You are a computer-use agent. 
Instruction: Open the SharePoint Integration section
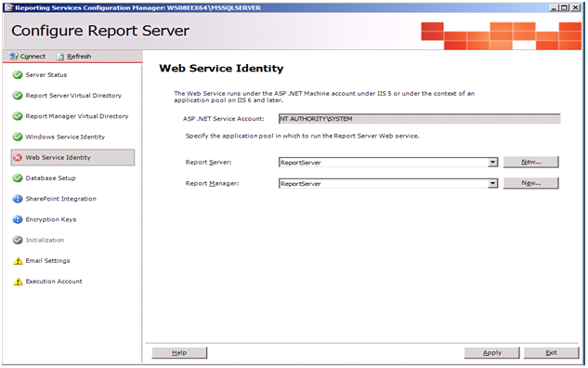pyautogui.click(x=60, y=199)
